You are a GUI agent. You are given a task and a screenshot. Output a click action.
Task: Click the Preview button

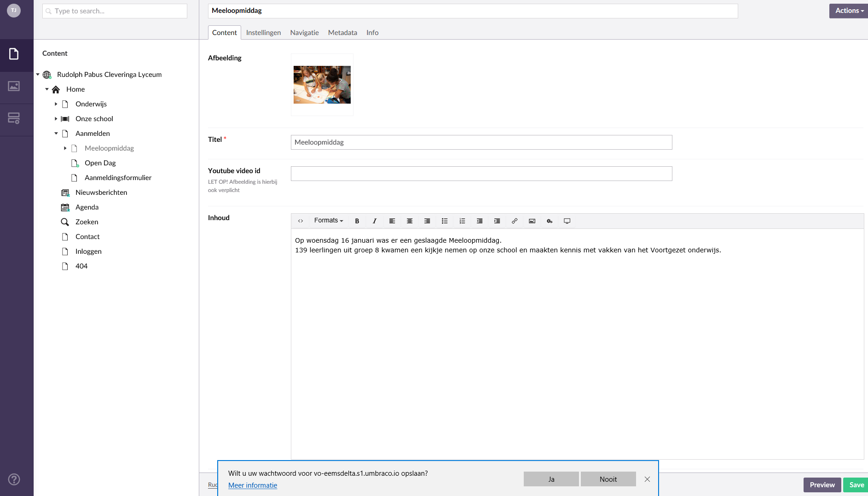click(822, 485)
